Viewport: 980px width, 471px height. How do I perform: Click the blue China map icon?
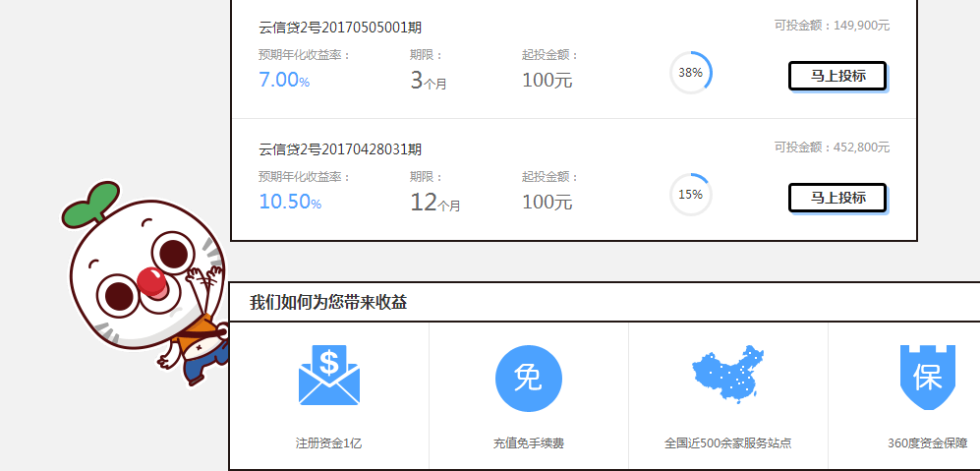tap(728, 374)
